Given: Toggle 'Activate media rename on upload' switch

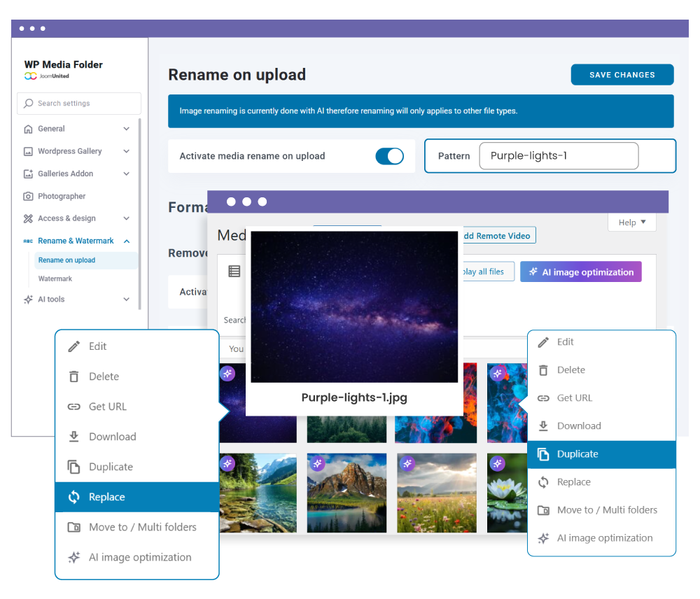Looking at the screenshot, I should pos(389,157).
